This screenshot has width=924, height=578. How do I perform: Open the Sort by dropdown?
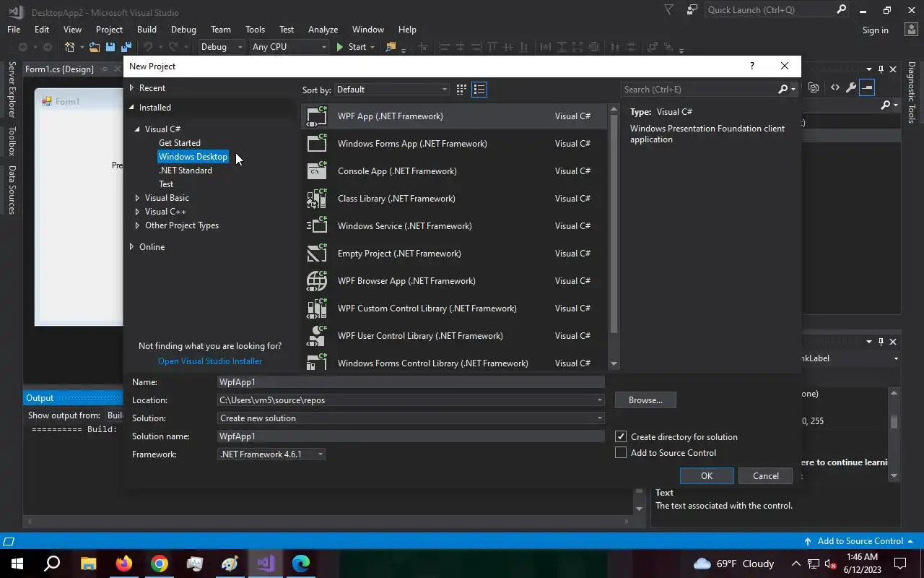click(392, 89)
